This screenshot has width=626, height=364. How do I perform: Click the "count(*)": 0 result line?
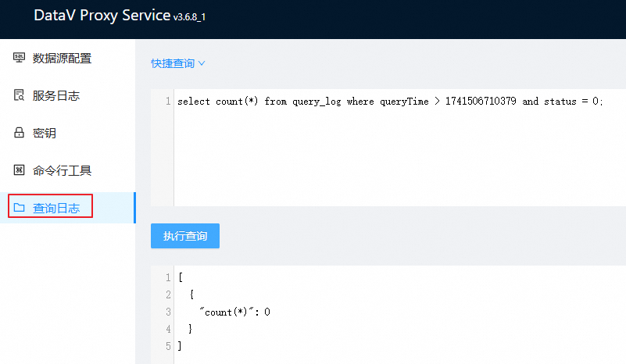point(234,312)
